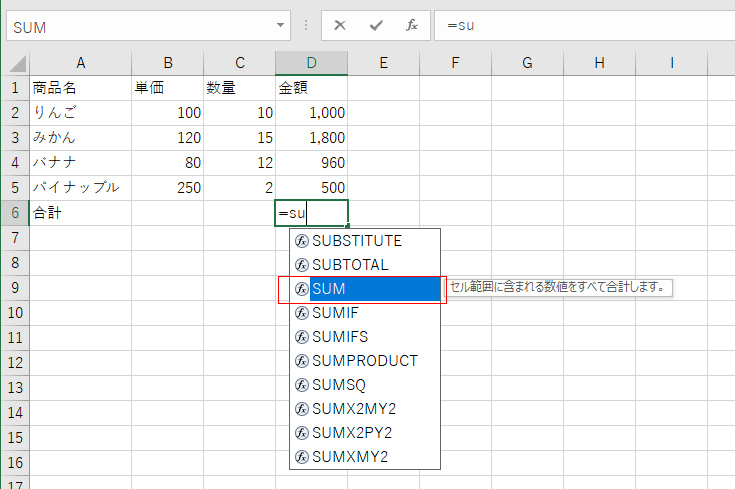
Task: Select SUMX2MY2 from the function list
Action: click(x=365, y=409)
